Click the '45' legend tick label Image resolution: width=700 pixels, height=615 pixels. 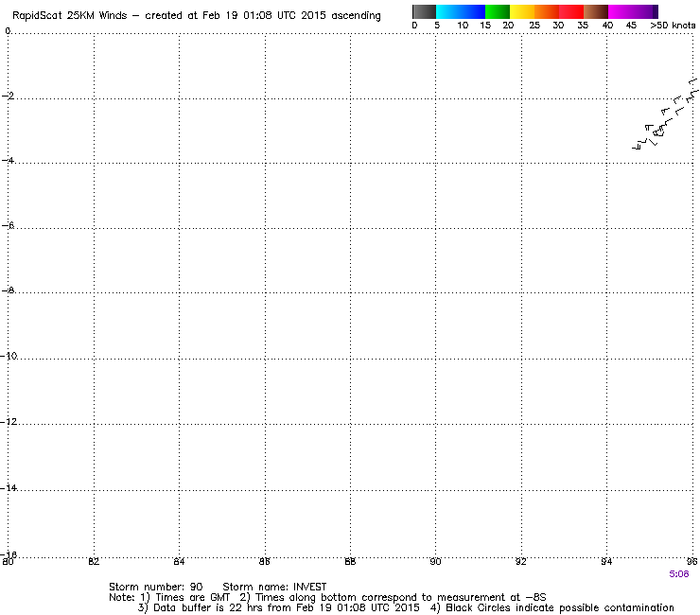(x=631, y=26)
